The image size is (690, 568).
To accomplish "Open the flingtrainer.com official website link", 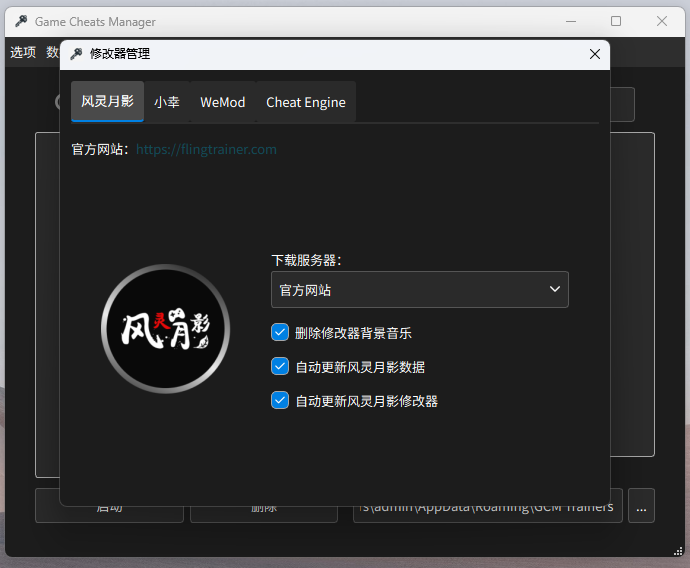I will coord(206,149).
